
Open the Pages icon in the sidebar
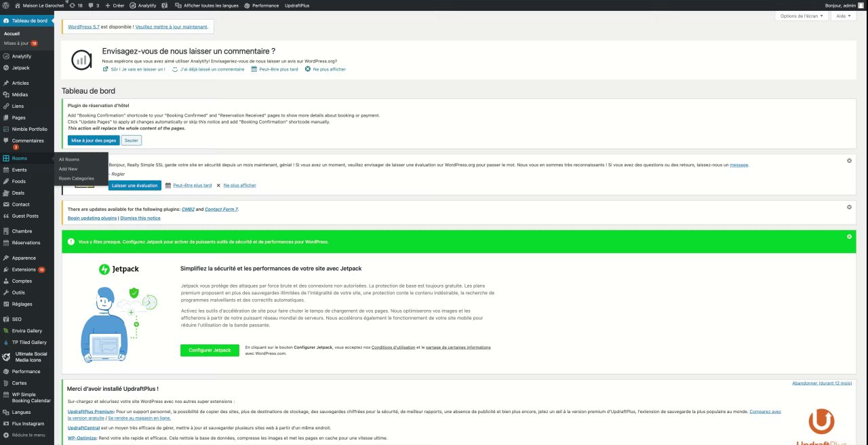coord(6,117)
